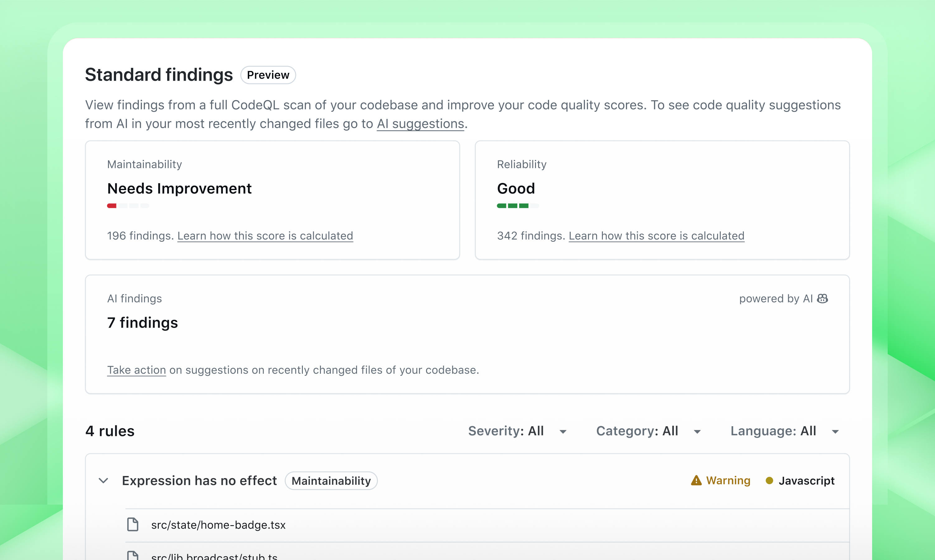Screen dimensions: 935x560
Task: Click the Warning triangle icon
Action: (x=697, y=480)
